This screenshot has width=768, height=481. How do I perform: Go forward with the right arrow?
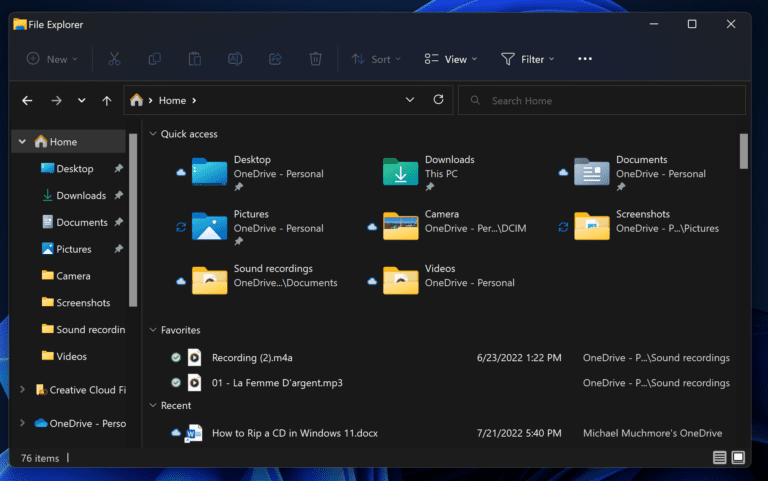pos(57,101)
